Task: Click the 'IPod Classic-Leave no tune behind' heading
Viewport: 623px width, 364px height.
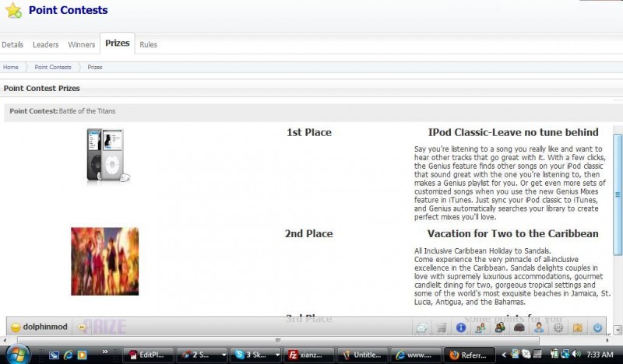Action: (513, 132)
